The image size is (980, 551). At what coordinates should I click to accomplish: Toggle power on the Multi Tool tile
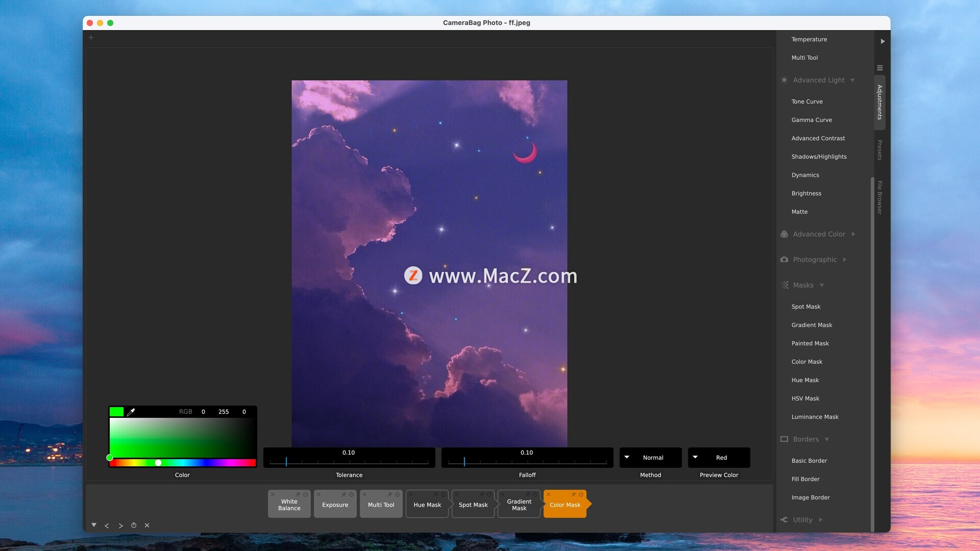pyautogui.click(x=397, y=494)
